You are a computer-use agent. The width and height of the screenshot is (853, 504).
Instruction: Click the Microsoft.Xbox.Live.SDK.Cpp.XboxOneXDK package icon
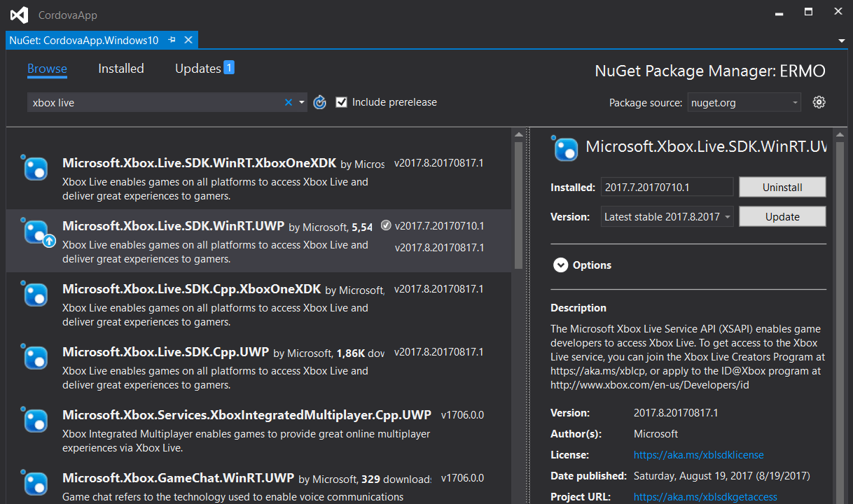pos(34,294)
